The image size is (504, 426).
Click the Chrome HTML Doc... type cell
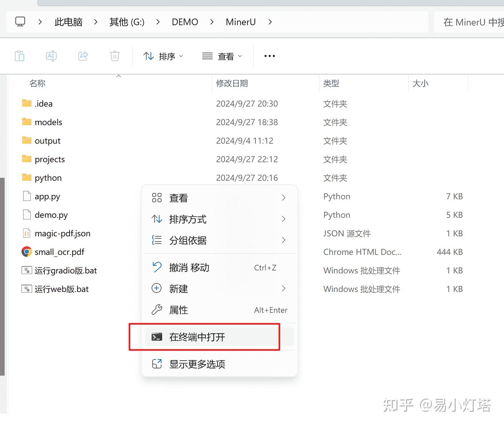[362, 252]
